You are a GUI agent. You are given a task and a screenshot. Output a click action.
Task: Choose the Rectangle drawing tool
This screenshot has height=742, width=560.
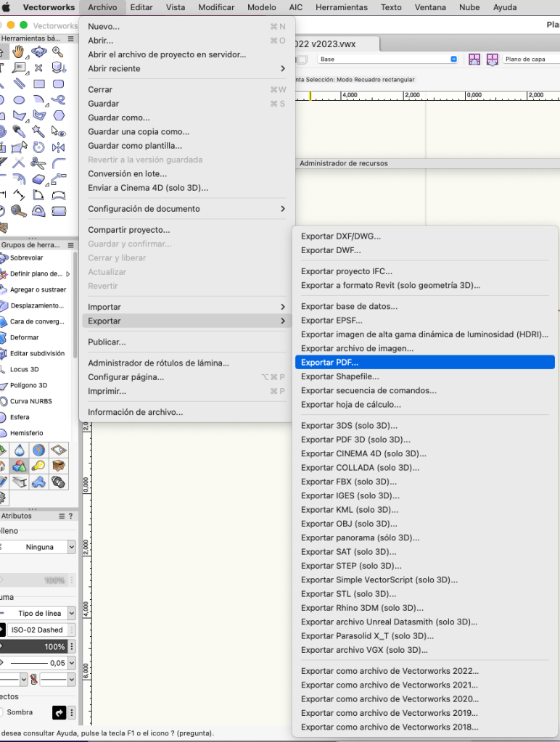point(39,84)
